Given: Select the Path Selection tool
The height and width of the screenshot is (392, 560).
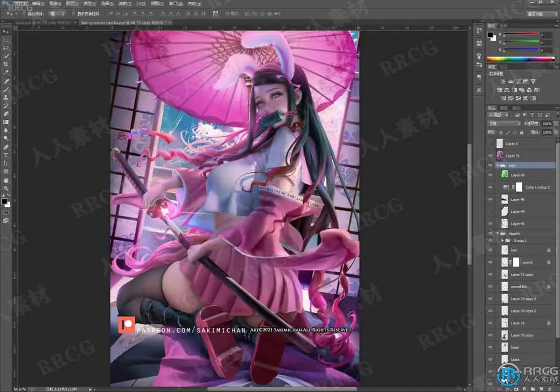Looking at the screenshot, I should [6, 163].
